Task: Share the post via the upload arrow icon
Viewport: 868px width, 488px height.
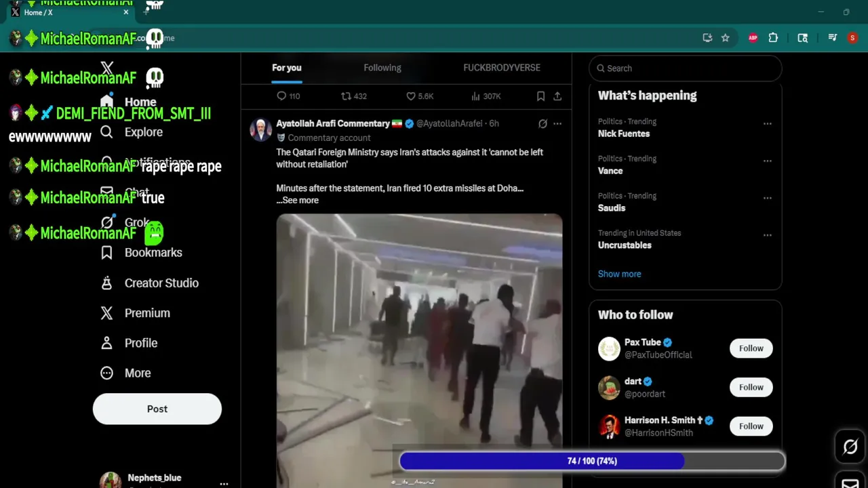Action: 557,96
